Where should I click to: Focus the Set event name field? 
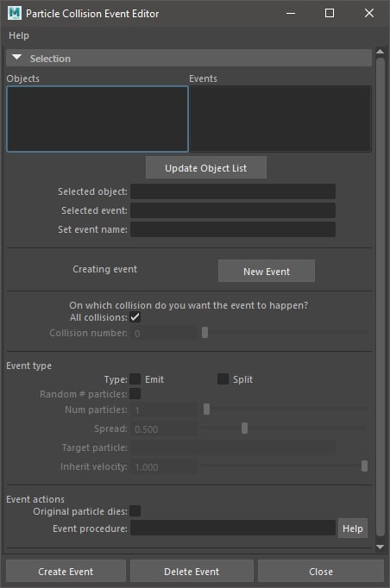point(233,229)
